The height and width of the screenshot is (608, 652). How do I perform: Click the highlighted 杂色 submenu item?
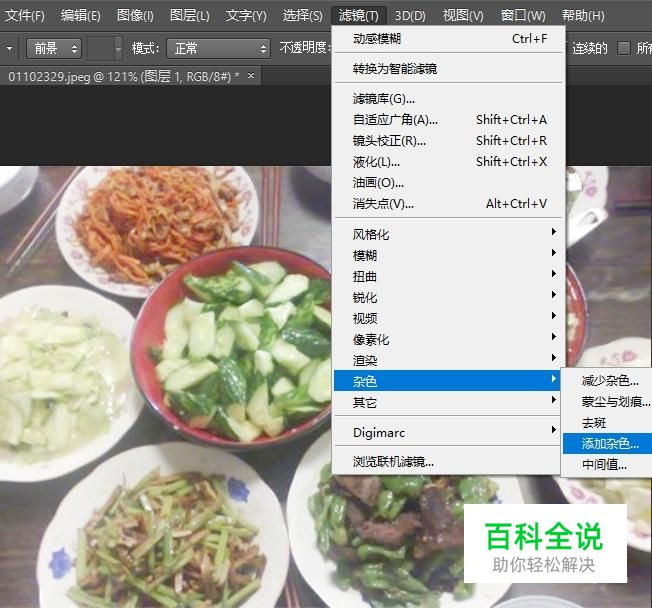click(x=448, y=381)
